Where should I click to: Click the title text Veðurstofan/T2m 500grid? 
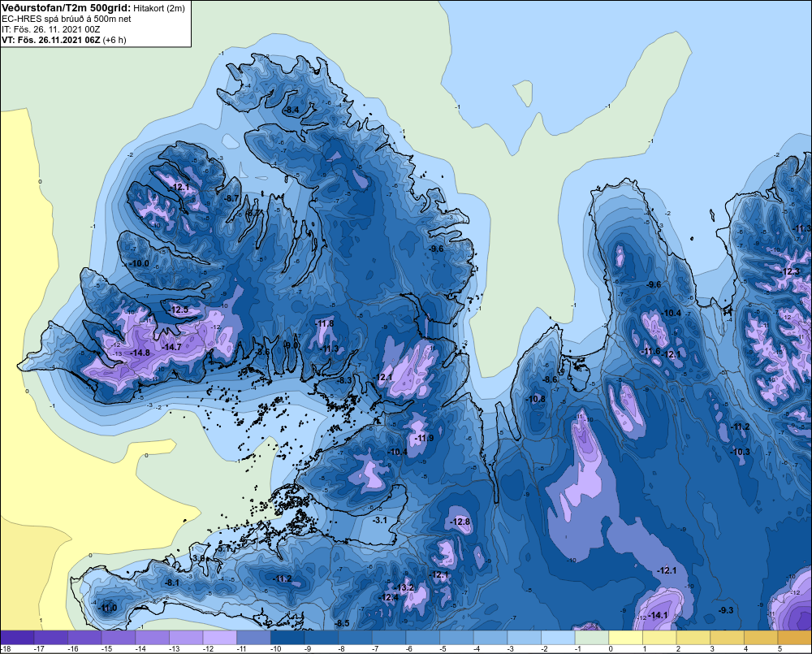tap(66, 8)
